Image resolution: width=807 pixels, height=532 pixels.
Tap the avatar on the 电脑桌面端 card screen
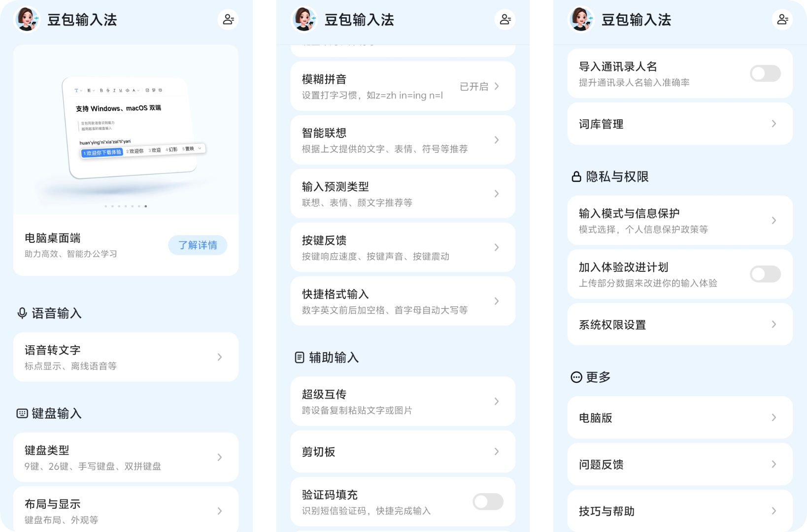[28, 19]
